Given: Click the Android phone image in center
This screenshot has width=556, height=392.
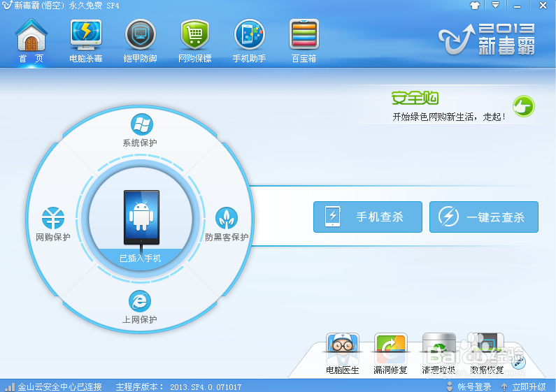Looking at the screenshot, I should click(x=141, y=217).
